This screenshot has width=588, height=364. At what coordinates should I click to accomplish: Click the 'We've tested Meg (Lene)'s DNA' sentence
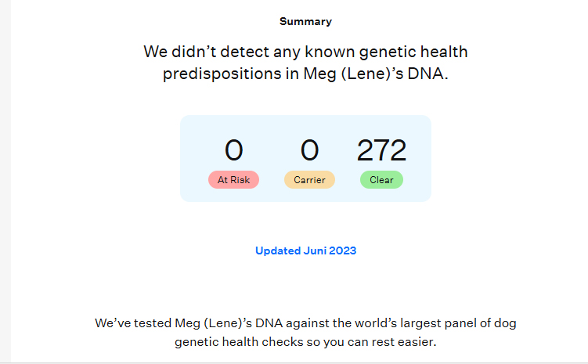(x=305, y=323)
